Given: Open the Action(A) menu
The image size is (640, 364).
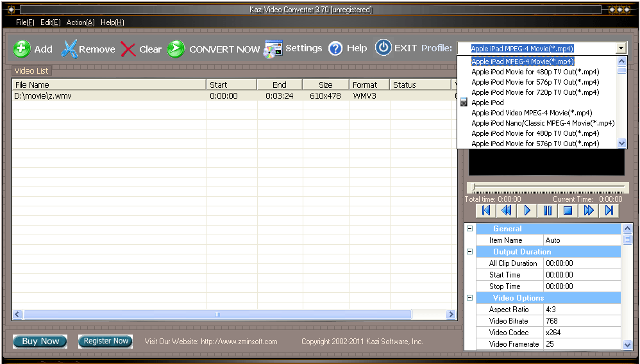Looking at the screenshot, I should [80, 22].
